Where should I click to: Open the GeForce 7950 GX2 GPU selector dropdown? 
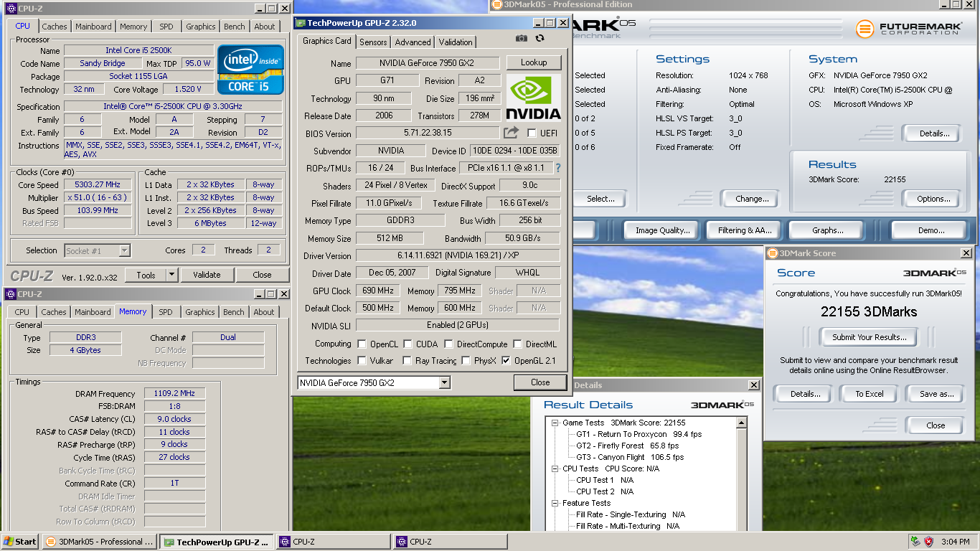pos(445,382)
